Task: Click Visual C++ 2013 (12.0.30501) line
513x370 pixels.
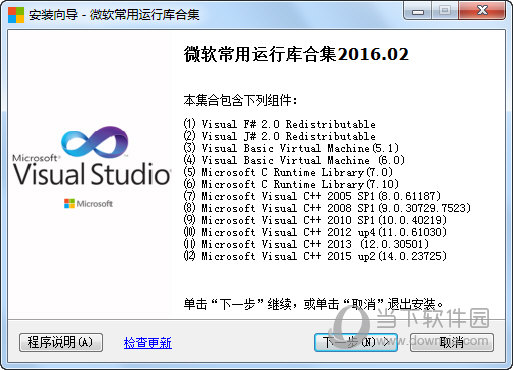Action: [306, 244]
